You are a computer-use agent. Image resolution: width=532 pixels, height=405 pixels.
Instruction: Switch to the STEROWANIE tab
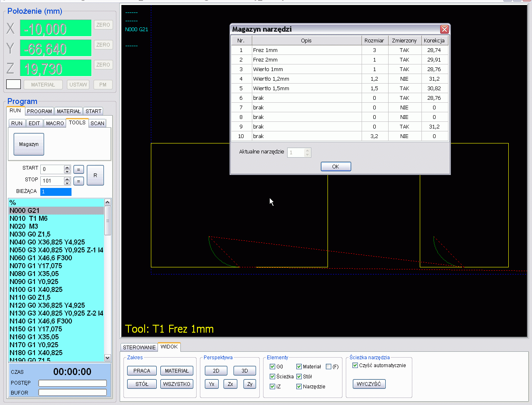click(x=139, y=347)
